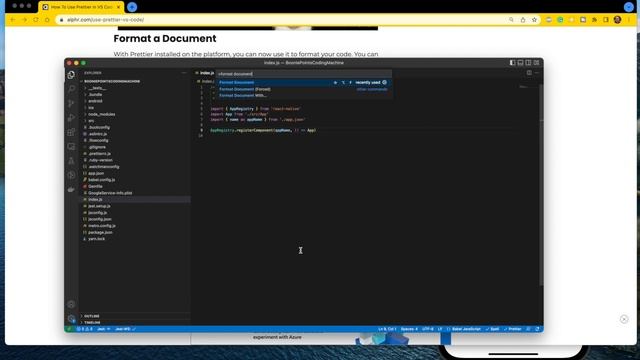Viewport: 640px width, 360px height.
Task: Collapse the project root folder header
Action: coord(135,81)
